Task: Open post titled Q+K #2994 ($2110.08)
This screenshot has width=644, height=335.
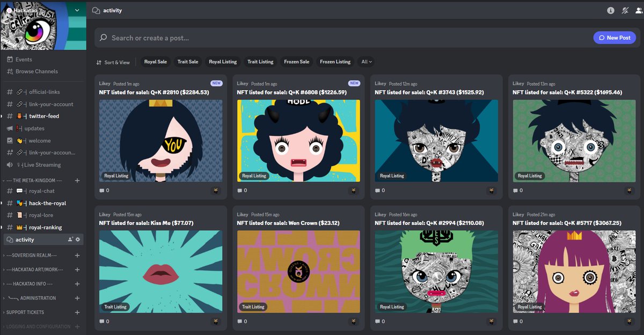Action: 429,223
